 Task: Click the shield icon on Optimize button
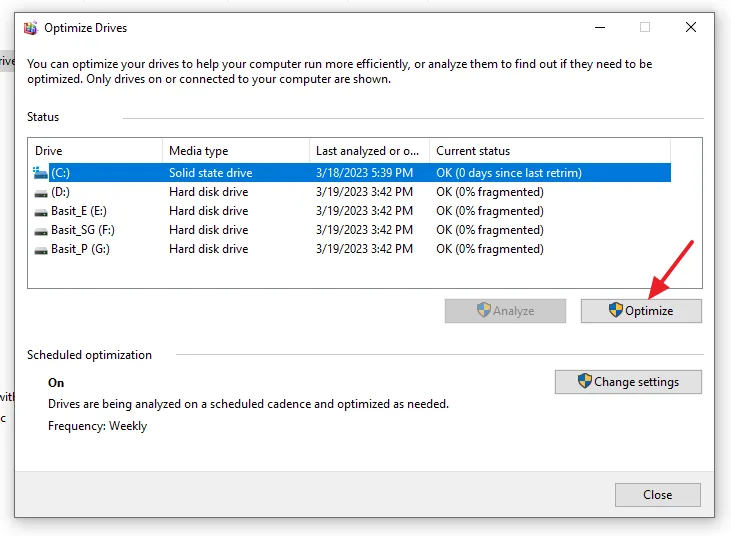click(616, 309)
